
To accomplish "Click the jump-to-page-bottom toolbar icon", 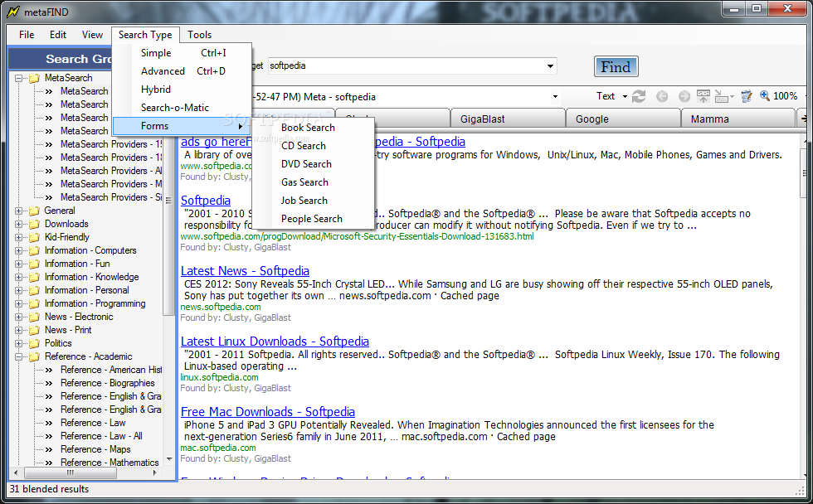I will pos(721,96).
